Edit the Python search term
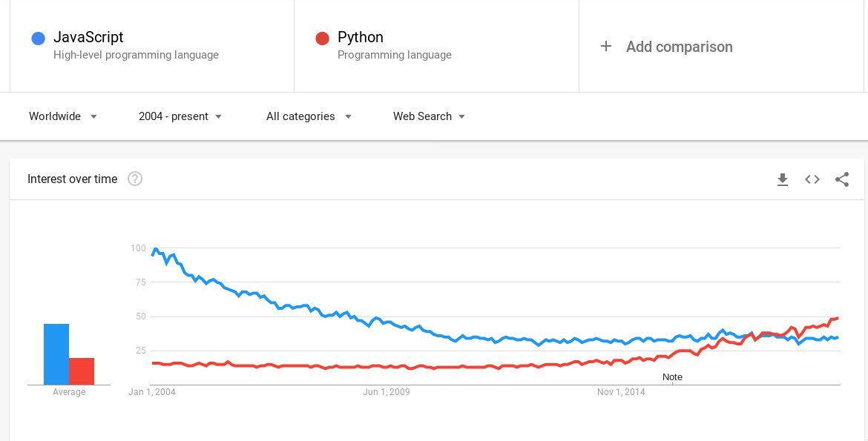 point(361,37)
